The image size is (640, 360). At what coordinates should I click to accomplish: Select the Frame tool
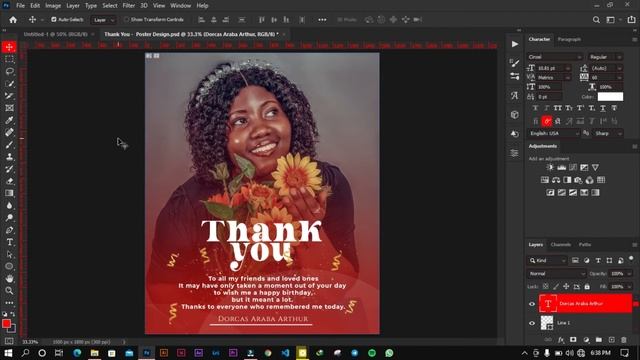(9, 108)
